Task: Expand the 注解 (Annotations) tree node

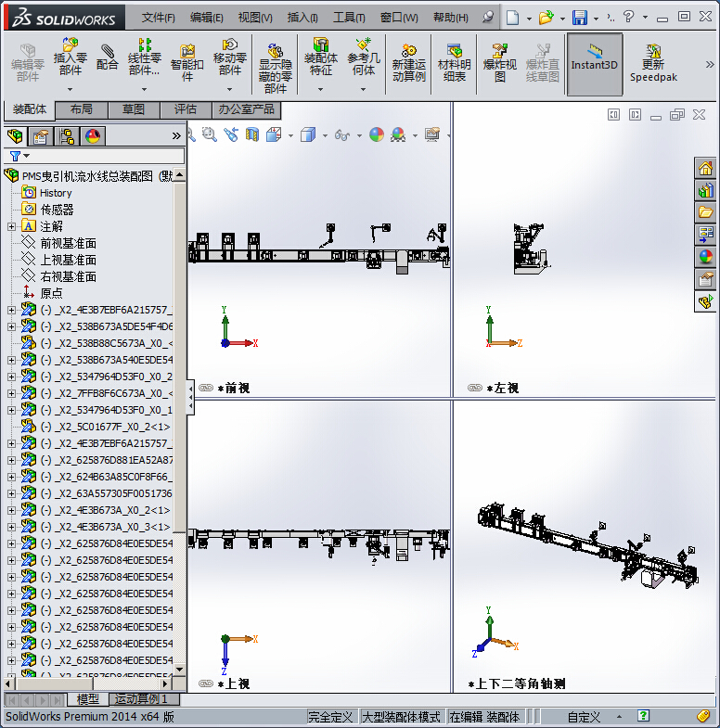Action: tap(12, 226)
